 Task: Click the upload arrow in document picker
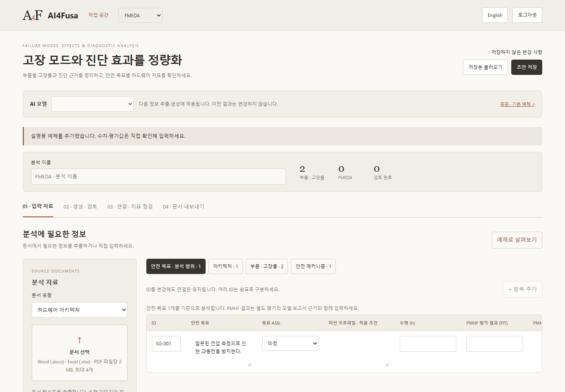pyautogui.click(x=80, y=340)
